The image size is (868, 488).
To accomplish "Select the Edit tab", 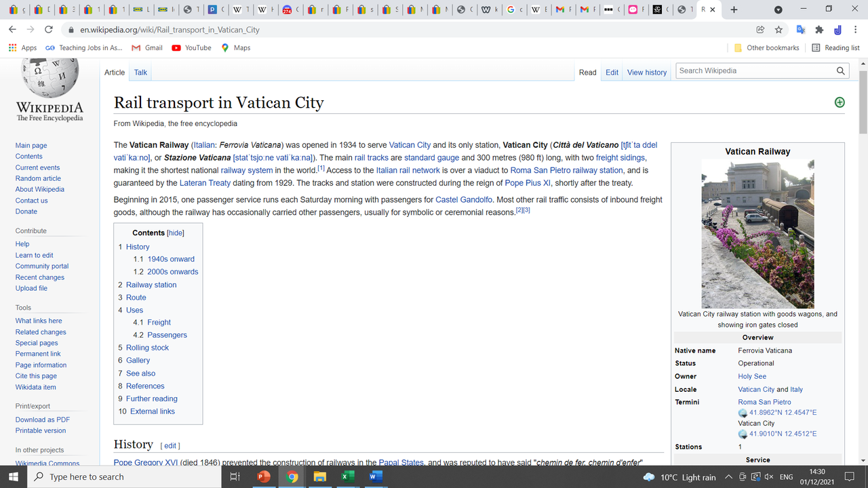I will coord(612,73).
